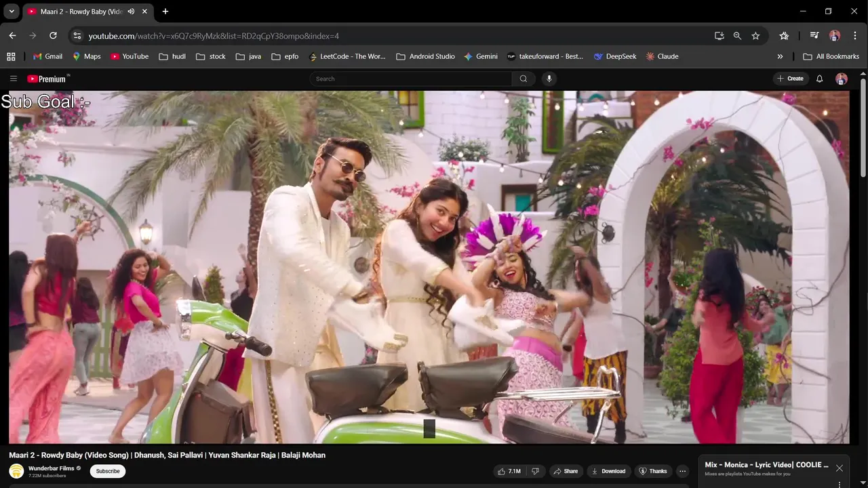Install app icon in address bar
Image resolution: width=868 pixels, height=488 pixels.
(719, 36)
